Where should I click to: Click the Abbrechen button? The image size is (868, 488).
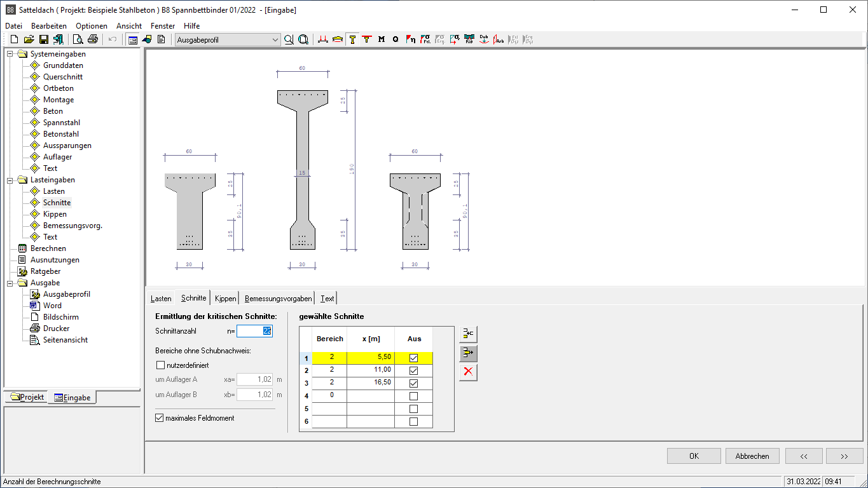752,456
